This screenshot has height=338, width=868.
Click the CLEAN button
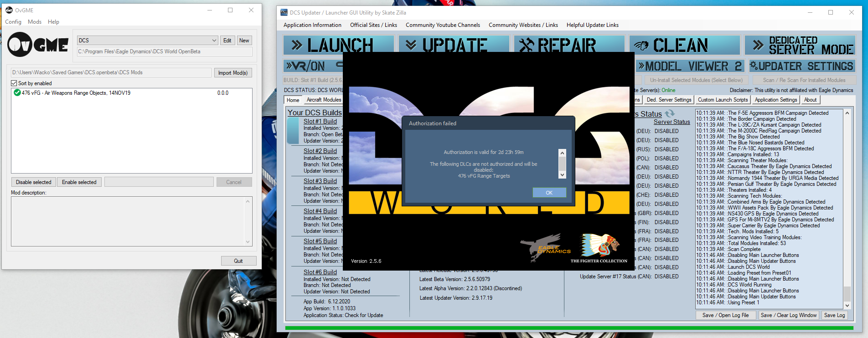(x=685, y=45)
